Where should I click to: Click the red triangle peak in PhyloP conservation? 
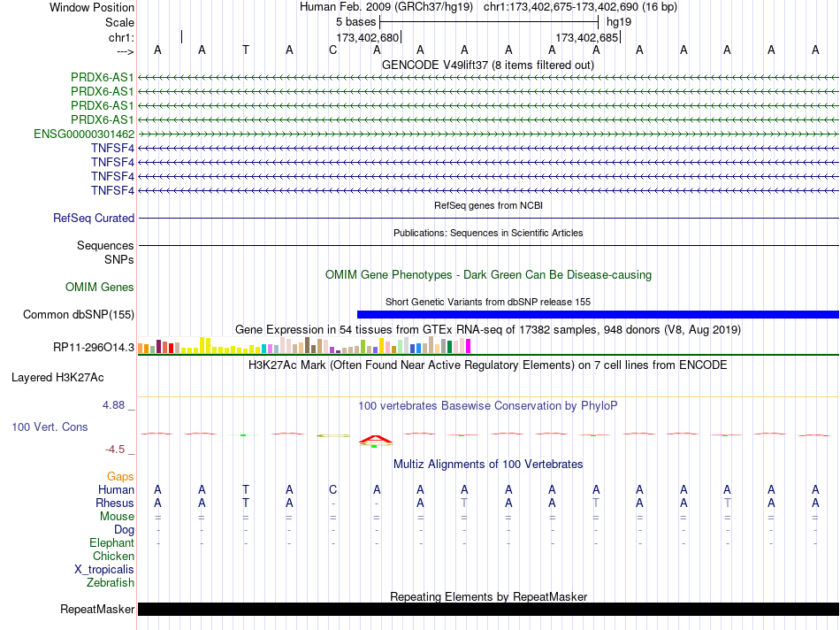pos(376,440)
